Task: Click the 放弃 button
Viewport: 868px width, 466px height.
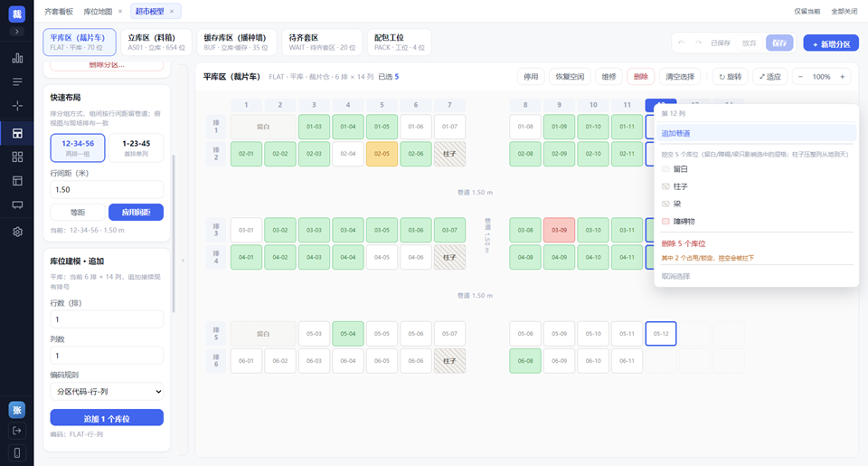Action: pyautogui.click(x=749, y=43)
